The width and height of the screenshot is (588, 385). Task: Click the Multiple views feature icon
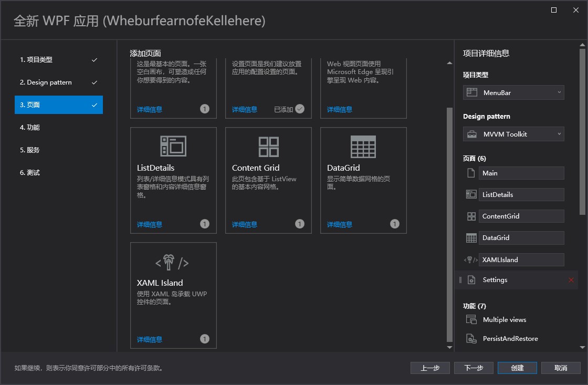point(471,319)
